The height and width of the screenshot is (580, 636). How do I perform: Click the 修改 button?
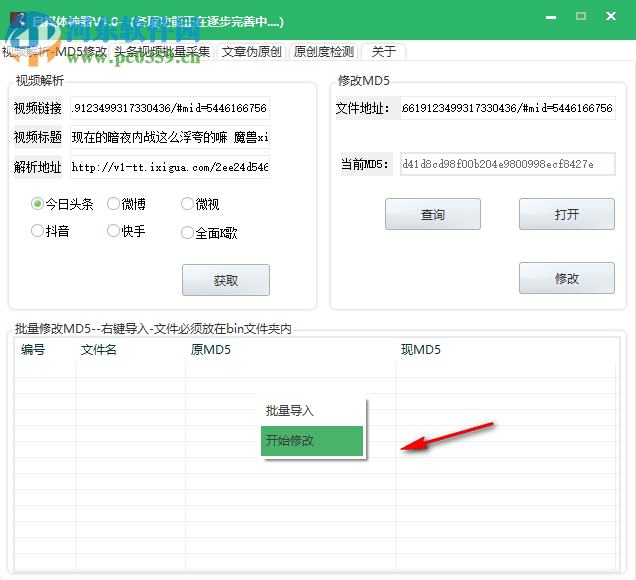567,278
